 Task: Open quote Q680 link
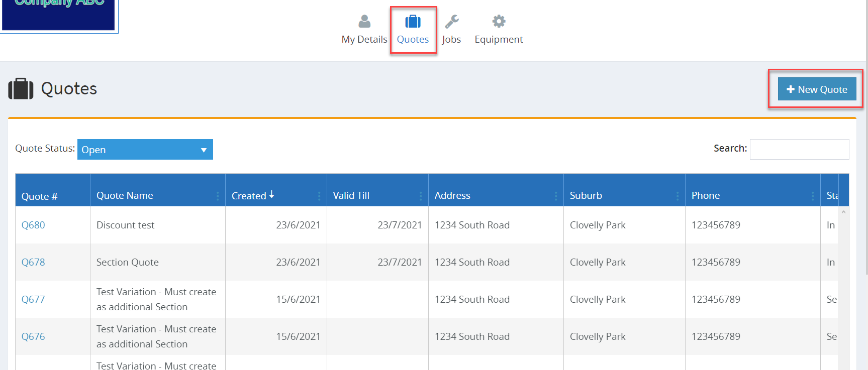click(x=33, y=225)
